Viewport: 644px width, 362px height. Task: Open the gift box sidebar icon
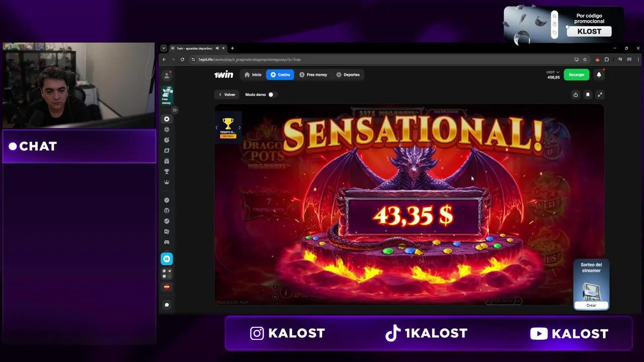[x=167, y=161]
